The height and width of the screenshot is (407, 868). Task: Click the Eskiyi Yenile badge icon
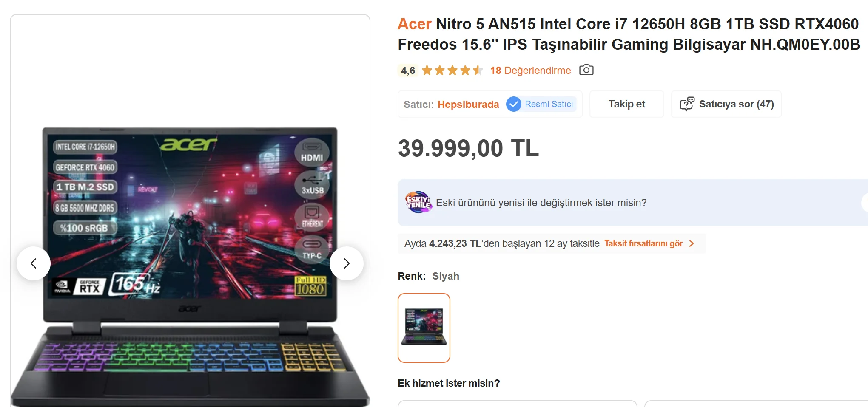(418, 202)
